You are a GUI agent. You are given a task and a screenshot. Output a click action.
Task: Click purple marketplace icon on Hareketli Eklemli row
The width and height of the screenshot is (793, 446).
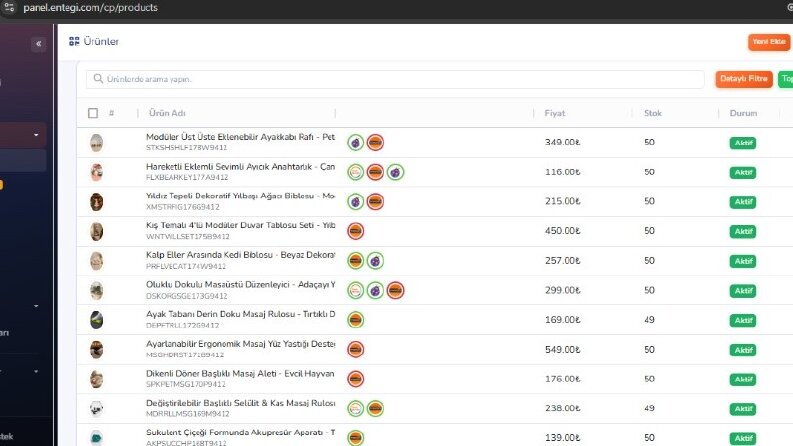click(x=395, y=172)
